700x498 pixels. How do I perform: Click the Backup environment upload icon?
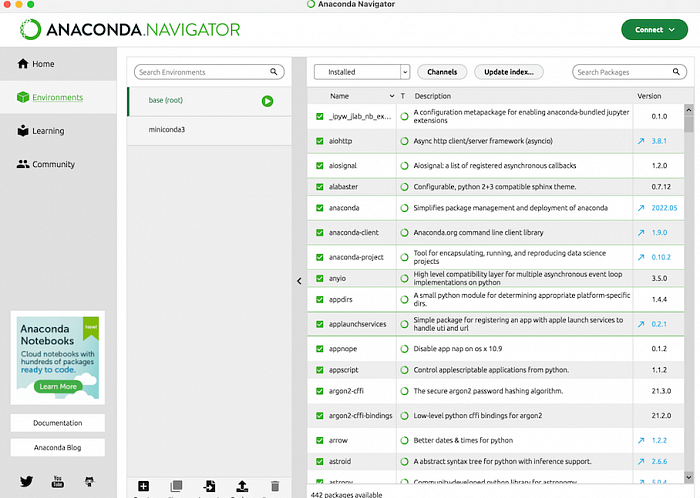pyautogui.click(x=242, y=486)
